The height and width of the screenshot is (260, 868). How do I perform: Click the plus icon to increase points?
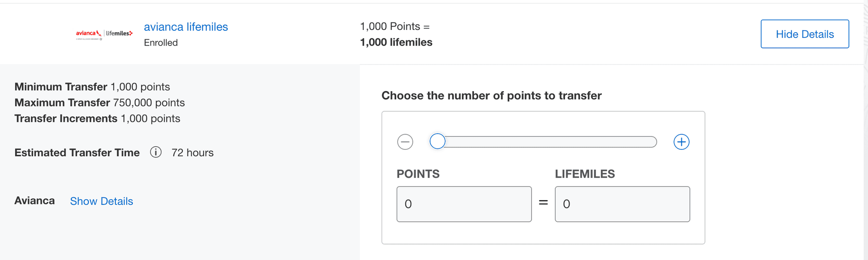click(681, 142)
